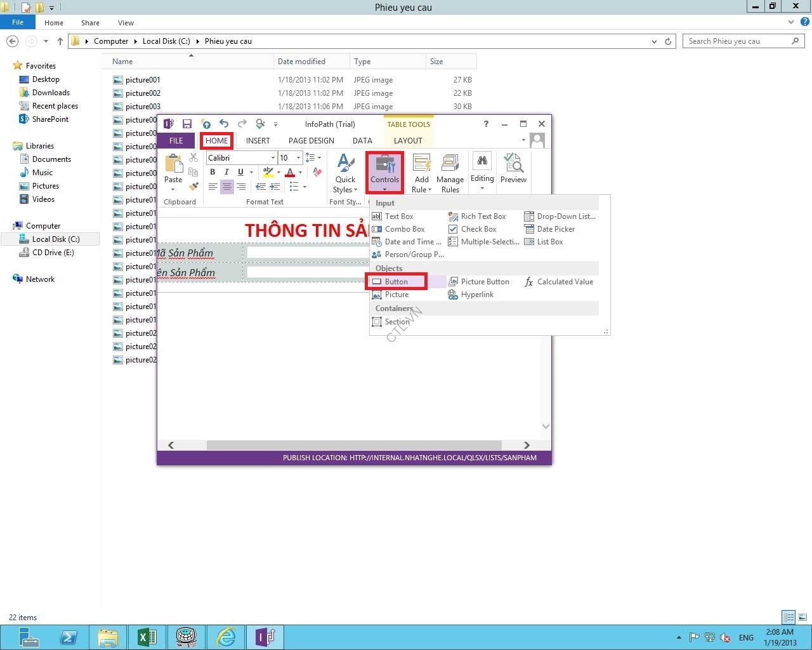
Task: Toggle Italic text formatting
Action: click(226, 172)
